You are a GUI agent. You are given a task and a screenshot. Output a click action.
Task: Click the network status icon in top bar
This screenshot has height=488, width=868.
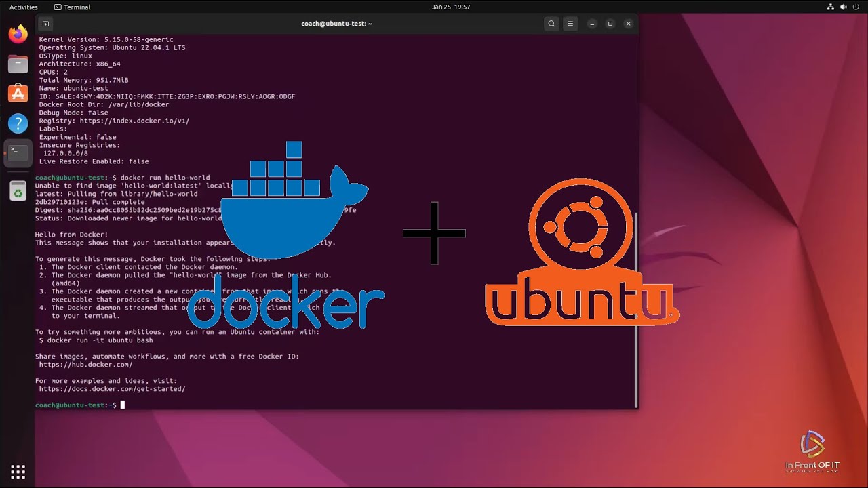pos(830,7)
